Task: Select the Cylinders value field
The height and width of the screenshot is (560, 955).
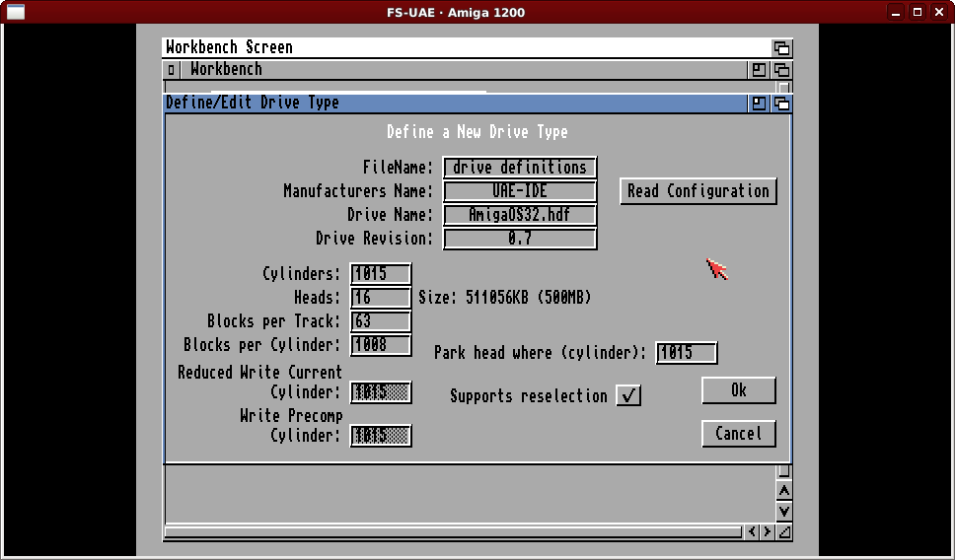Action: pos(381,274)
